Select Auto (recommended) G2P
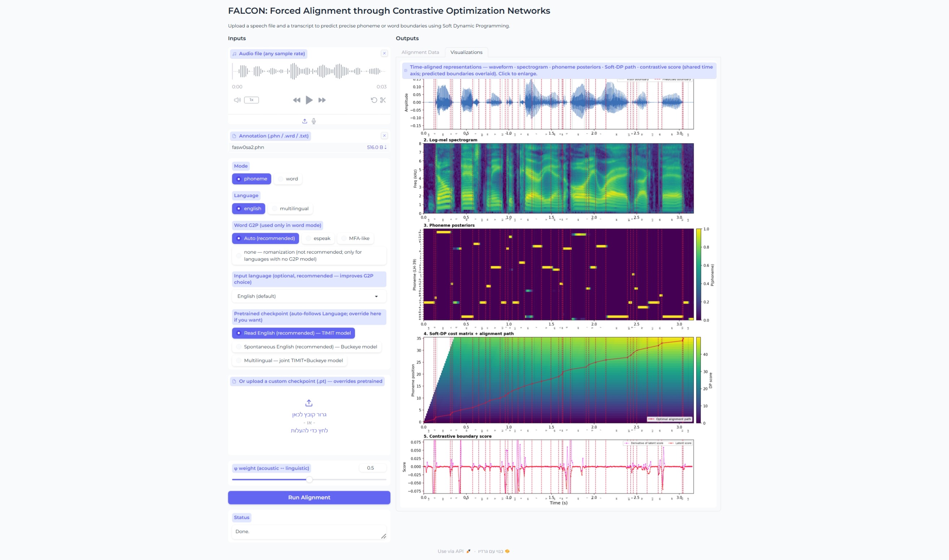Viewport: 949px width, 560px height. point(265,238)
